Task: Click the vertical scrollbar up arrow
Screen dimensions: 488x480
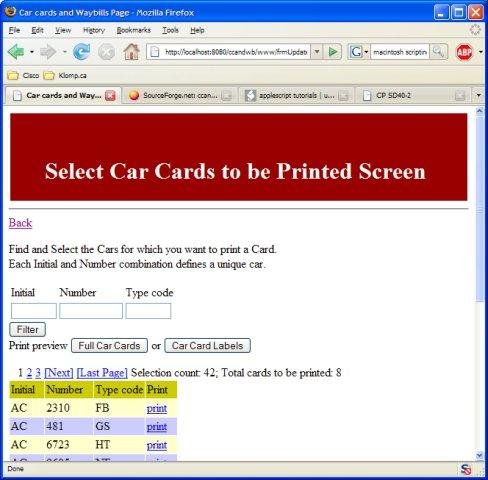Action: coord(480,110)
